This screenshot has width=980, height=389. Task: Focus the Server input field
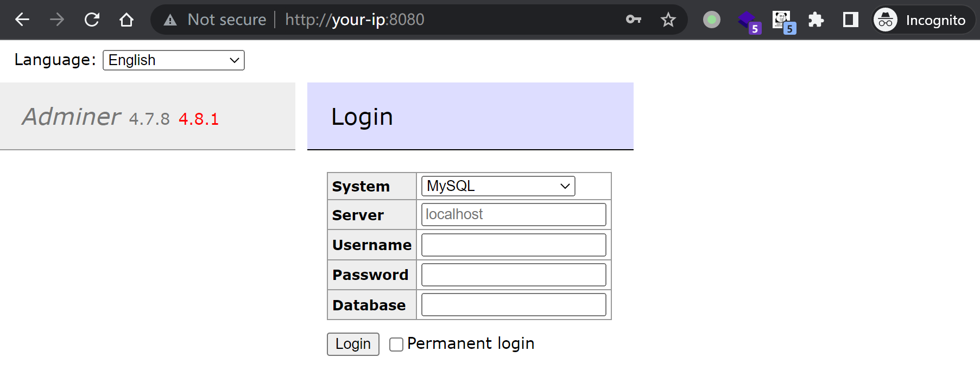pos(514,215)
